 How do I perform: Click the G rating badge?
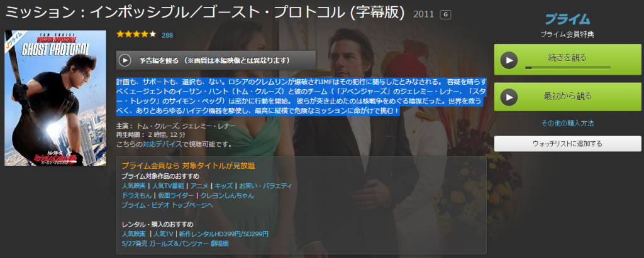[445, 15]
